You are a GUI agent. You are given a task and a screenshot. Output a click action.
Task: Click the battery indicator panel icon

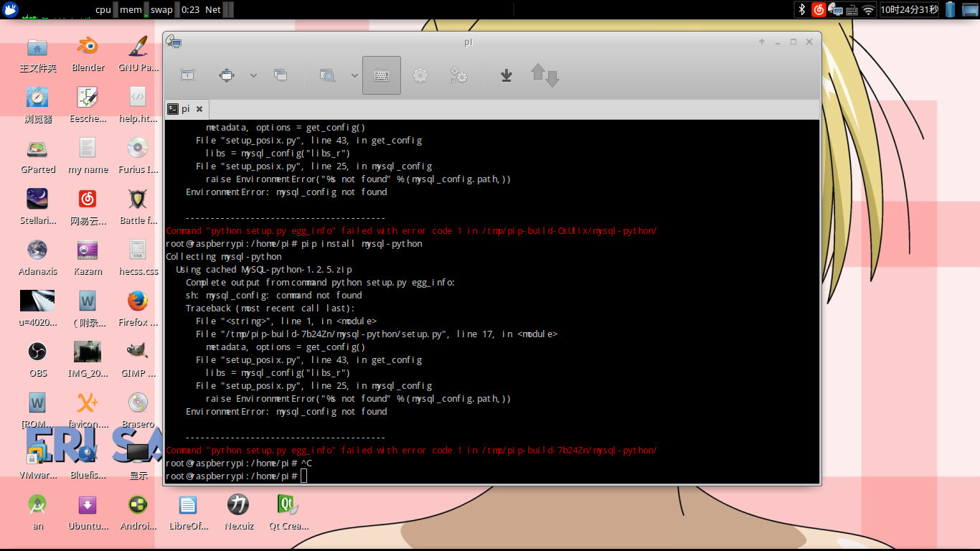click(x=951, y=9)
